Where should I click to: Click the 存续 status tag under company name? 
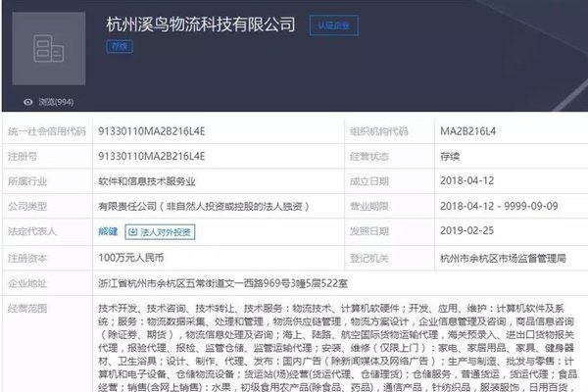(120, 45)
